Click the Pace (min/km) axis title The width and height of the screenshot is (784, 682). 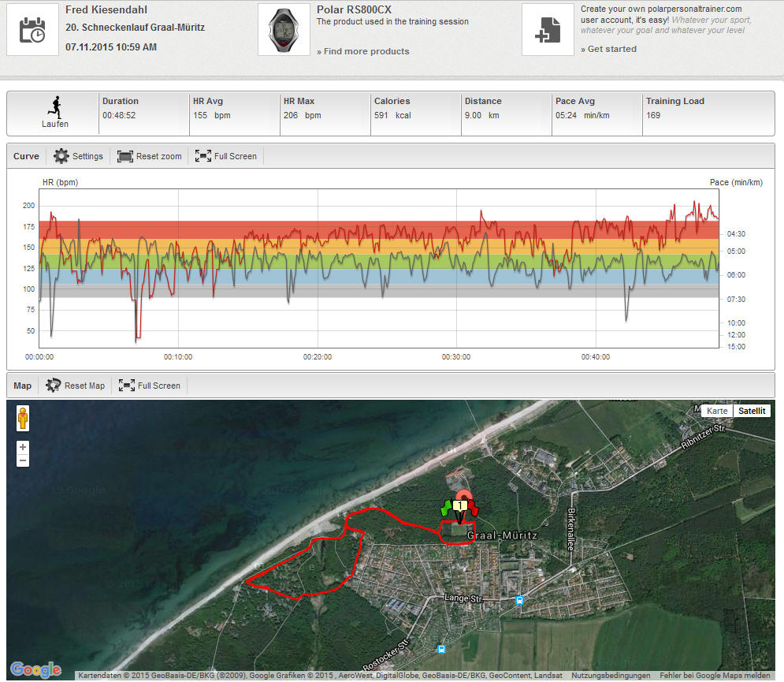pyautogui.click(x=736, y=182)
